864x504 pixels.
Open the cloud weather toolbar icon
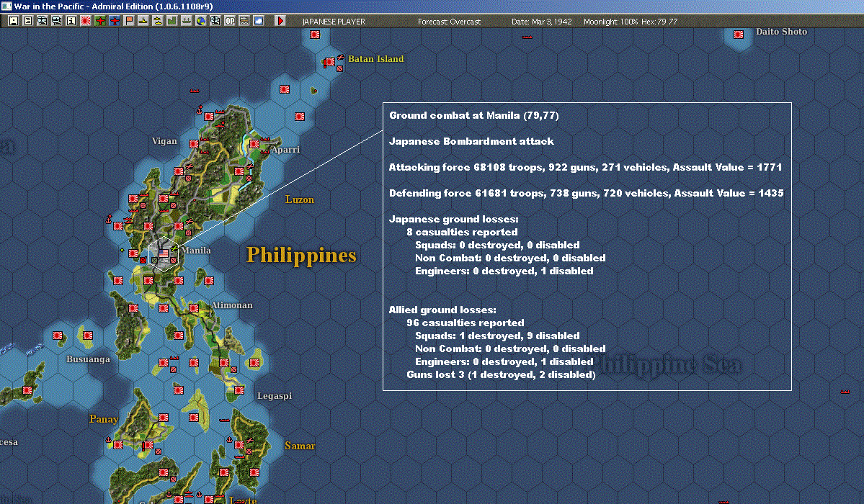259,21
